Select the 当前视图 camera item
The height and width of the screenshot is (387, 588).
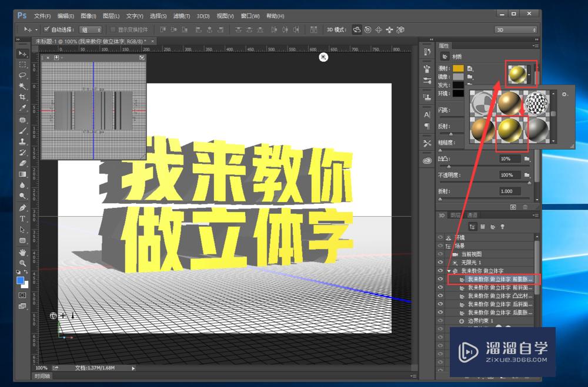pos(471,254)
